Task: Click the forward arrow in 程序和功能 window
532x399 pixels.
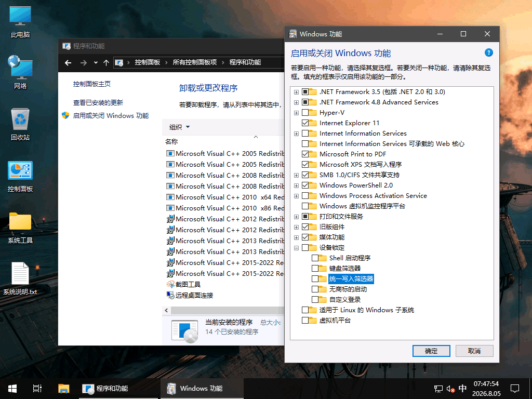Action: pos(83,62)
